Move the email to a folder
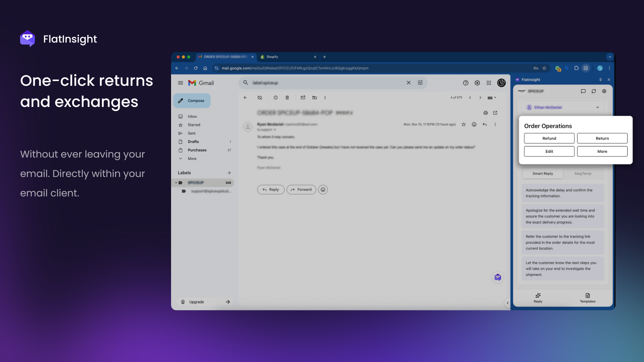 point(315,98)
